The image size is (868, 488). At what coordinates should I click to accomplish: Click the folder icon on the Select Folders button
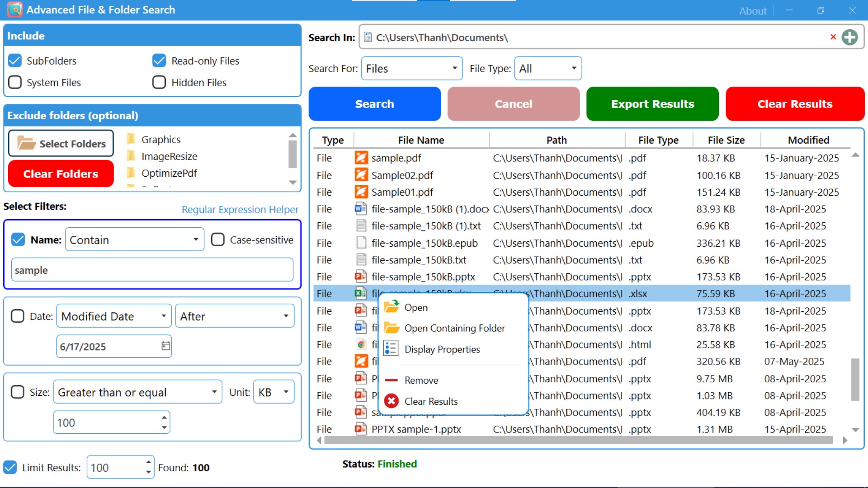click(27, 143)
